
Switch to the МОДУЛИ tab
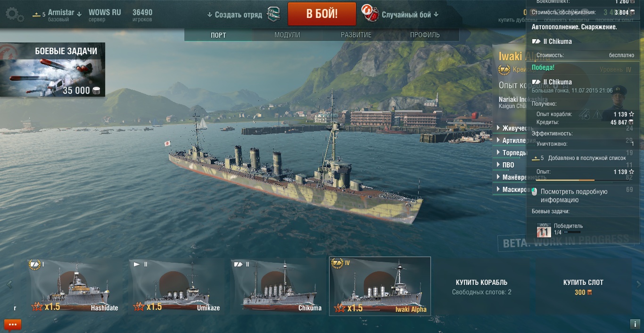287,35
